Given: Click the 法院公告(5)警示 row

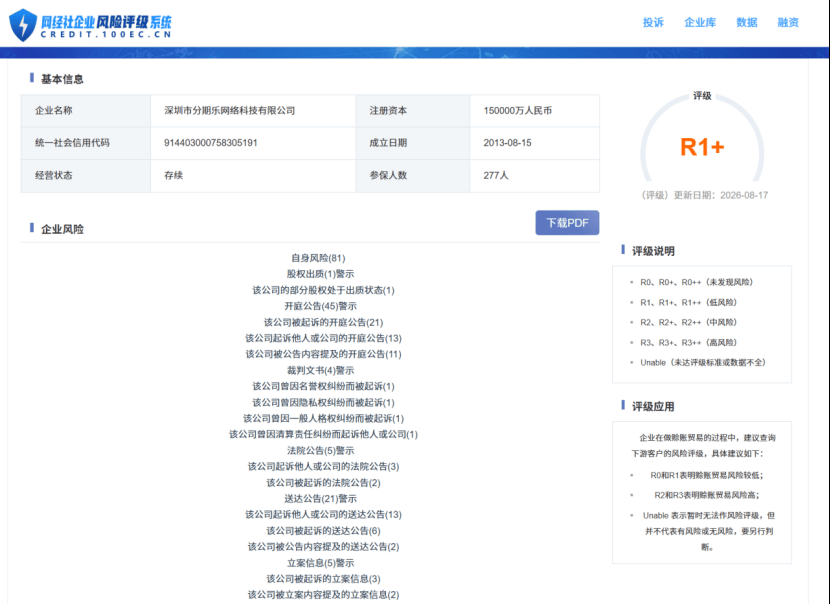Looking at the screenshot, I should 320,450.
